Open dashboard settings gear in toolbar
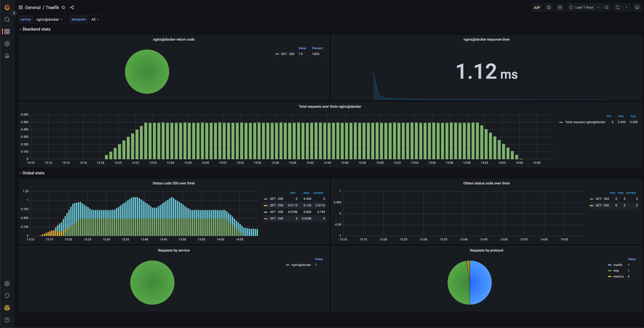Viewport: 644px width, 328px height. 560,7
